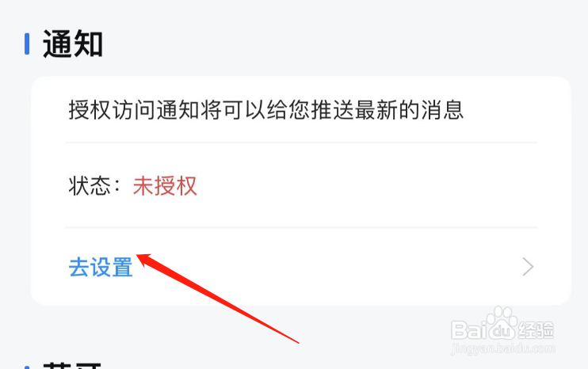Select the 状态 label
Screen dimensions: 588x369
(x=90, y=186)
